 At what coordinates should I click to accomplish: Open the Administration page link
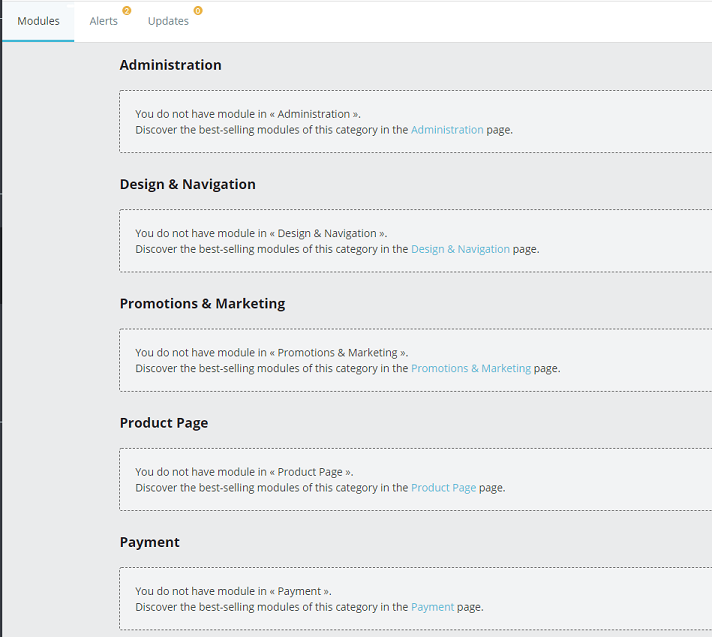(447, 130)
